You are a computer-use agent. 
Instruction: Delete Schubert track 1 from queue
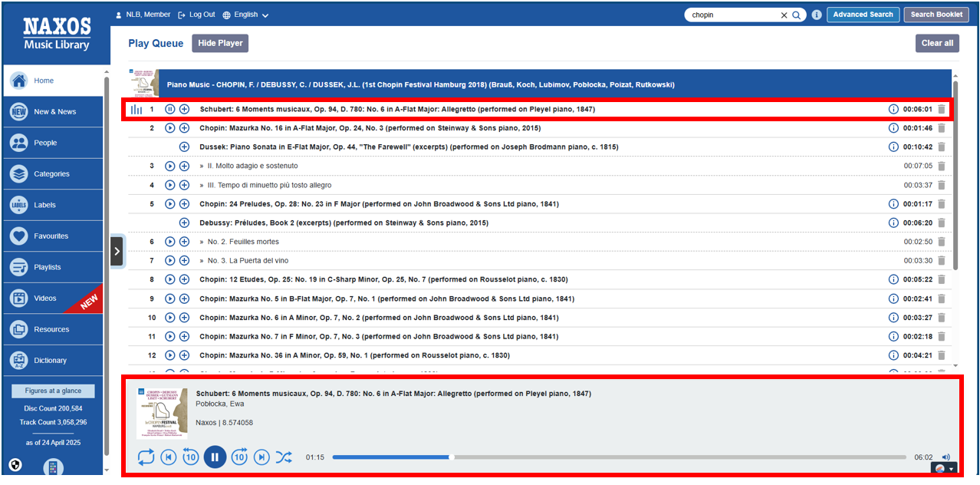click(942, 109)
